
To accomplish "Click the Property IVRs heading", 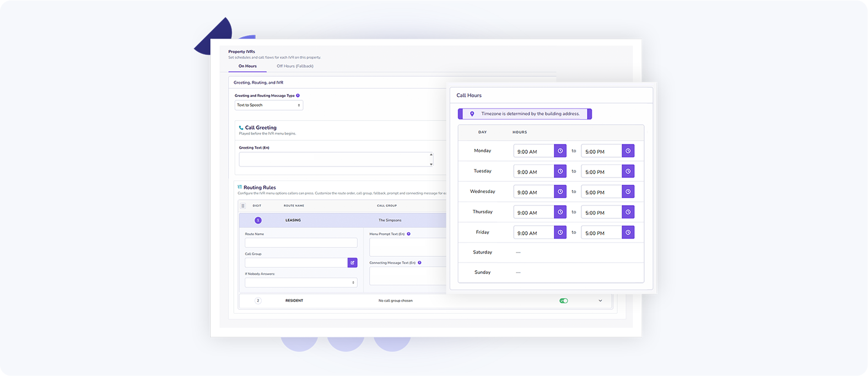I will pyautogui.click(x=241, y=52).
